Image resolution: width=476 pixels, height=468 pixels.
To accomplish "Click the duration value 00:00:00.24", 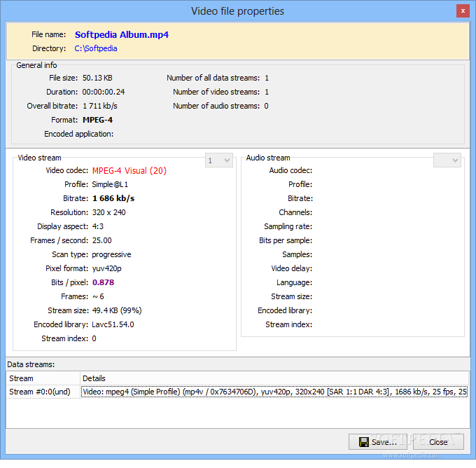I will tap(103, 92).
